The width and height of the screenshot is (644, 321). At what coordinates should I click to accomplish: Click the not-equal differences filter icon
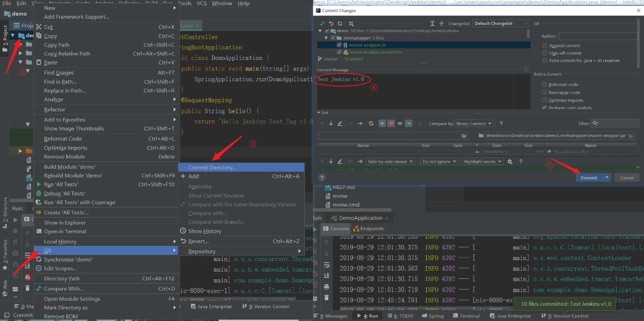[x=391, y=123]
